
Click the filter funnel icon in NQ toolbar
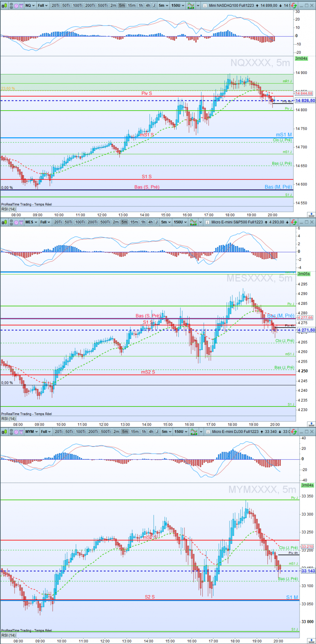tap(21, 6)
